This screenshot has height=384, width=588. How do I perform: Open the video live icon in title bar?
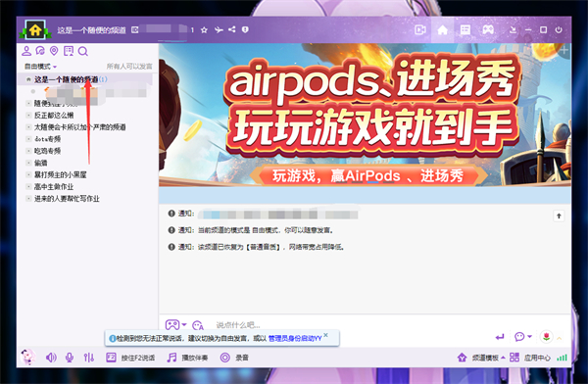(x=420, y=29)
